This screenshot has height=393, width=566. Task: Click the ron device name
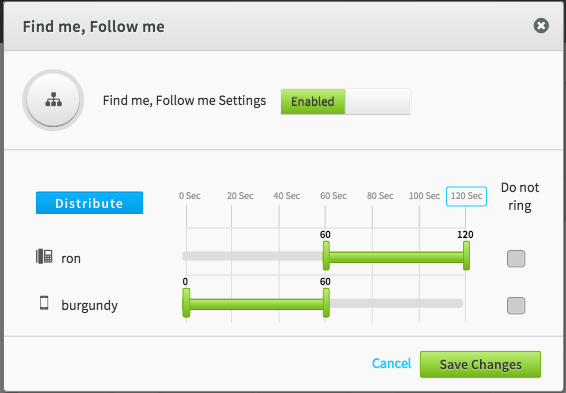[x=71, y=258]
